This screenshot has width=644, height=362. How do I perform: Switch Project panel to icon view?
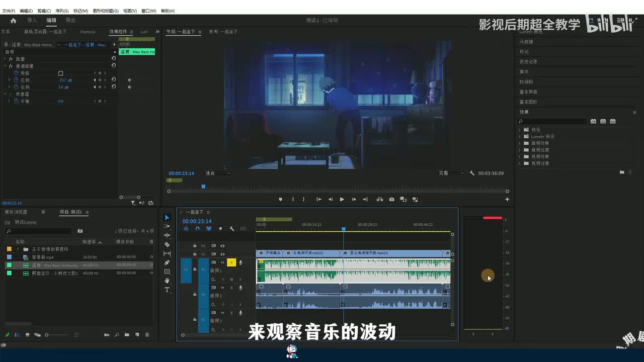(x=27, y=335)
